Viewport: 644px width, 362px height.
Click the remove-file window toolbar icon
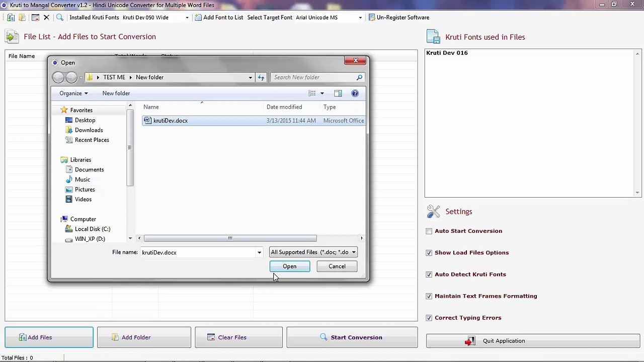point(35,17)
